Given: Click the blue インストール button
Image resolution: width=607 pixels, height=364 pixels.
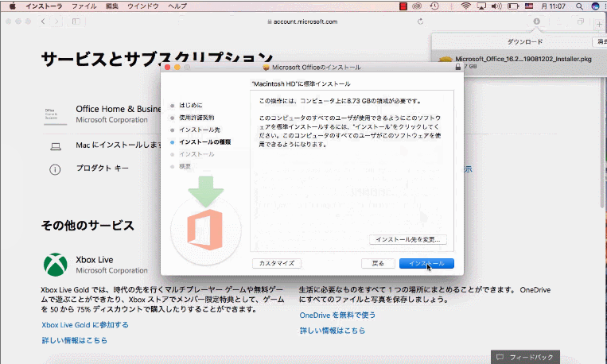Looking at the screenshot, I should [x=426, y=263].
